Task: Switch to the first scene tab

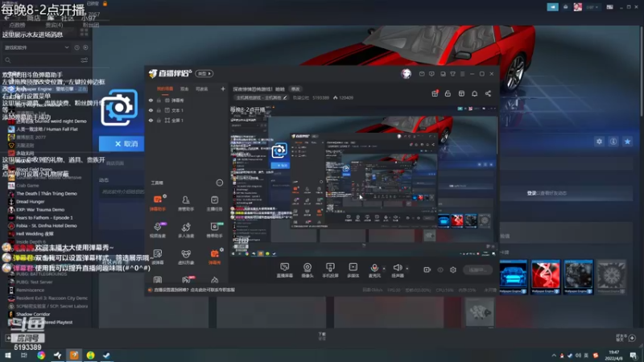Action: click(x=165, y=88)
